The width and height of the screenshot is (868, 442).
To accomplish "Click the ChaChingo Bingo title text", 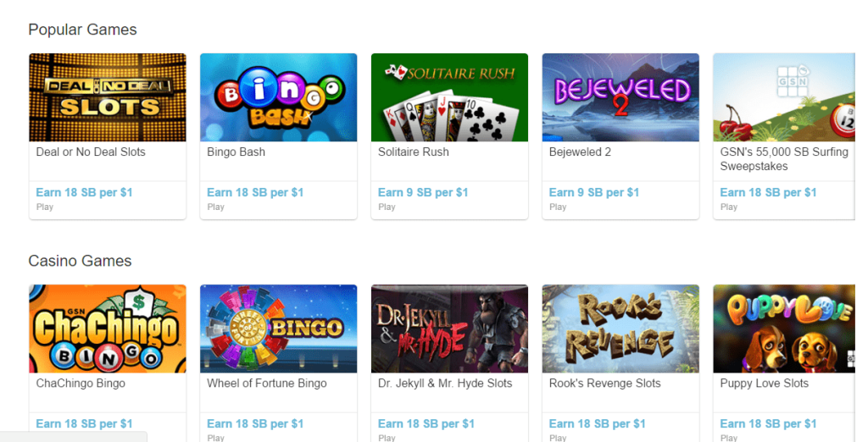I will [81, 384].
